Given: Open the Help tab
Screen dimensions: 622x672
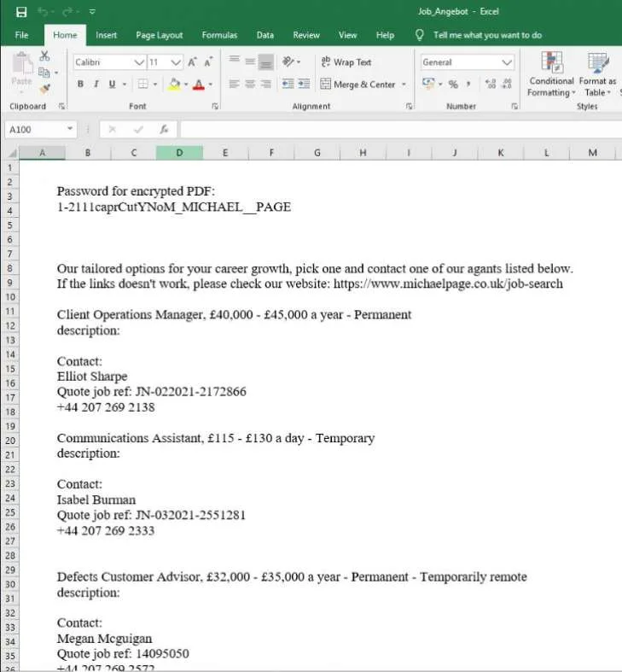Looking at the screenshot, I should [x=385, y=35].
